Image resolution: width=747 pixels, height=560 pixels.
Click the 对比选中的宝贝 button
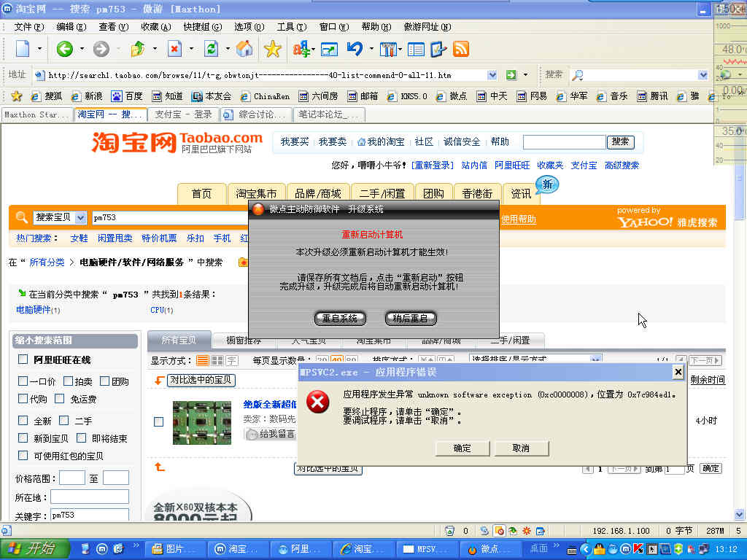(201, 380)
